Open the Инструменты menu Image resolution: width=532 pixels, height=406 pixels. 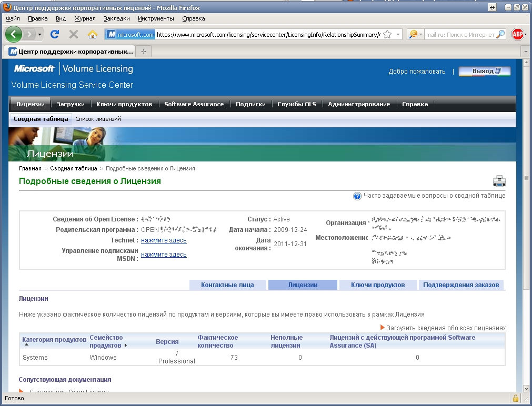(156, 18)
